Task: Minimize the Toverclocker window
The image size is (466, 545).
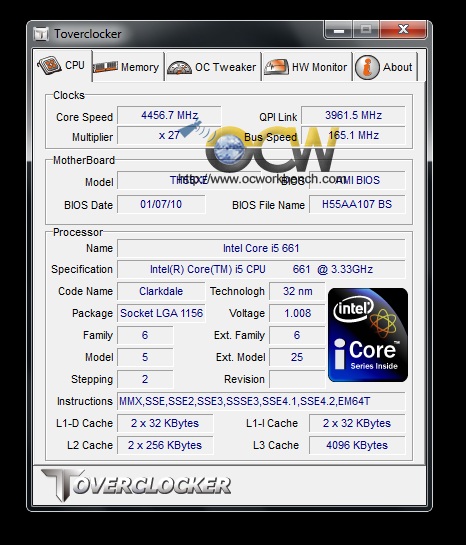Action: click(x=338, y=30)
